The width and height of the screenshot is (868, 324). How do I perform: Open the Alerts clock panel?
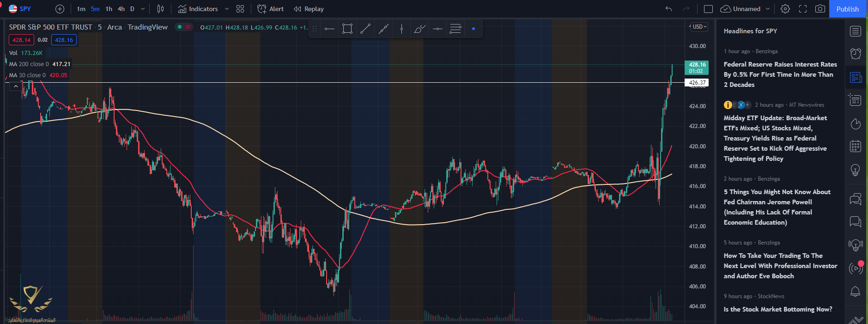click(856, 54)
